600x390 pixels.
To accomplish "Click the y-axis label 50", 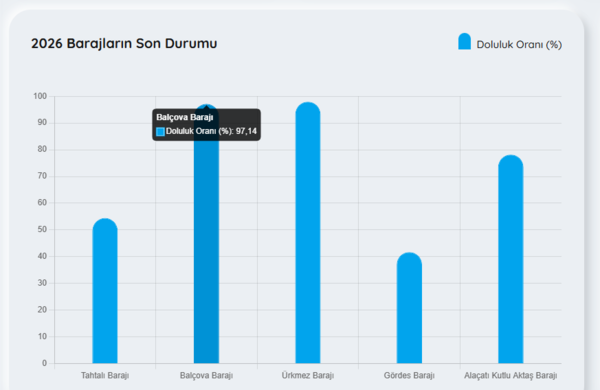I will [x=42, y=229].
